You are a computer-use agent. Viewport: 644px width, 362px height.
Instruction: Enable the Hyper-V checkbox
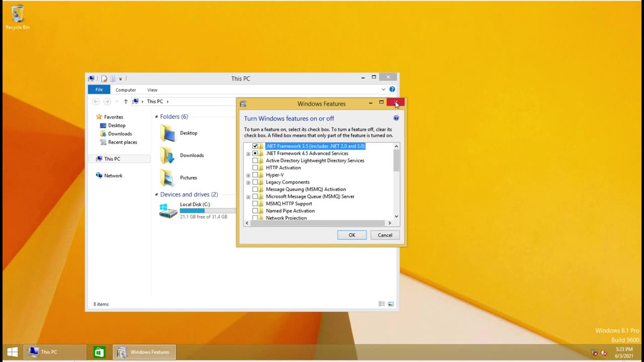click(x=255, y=175)
